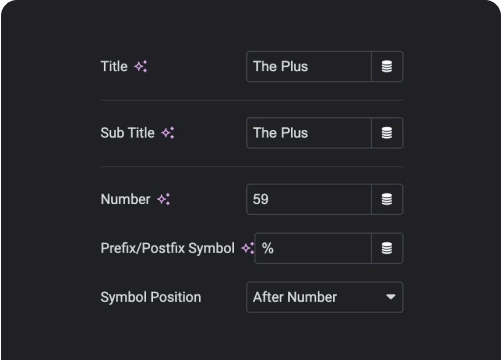Open the After Number select box
The height and width of the screenshot is (360, 501).
coord(324,297)
